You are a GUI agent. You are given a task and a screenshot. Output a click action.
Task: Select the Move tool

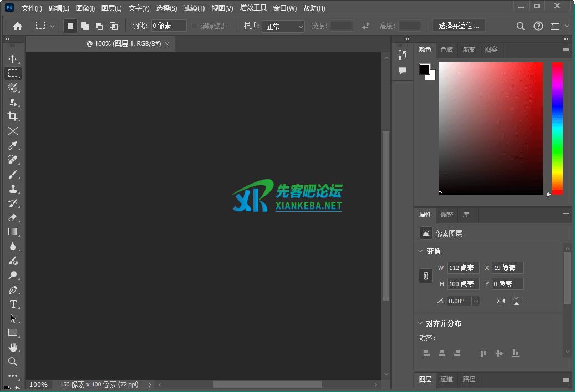click(13, 58)
